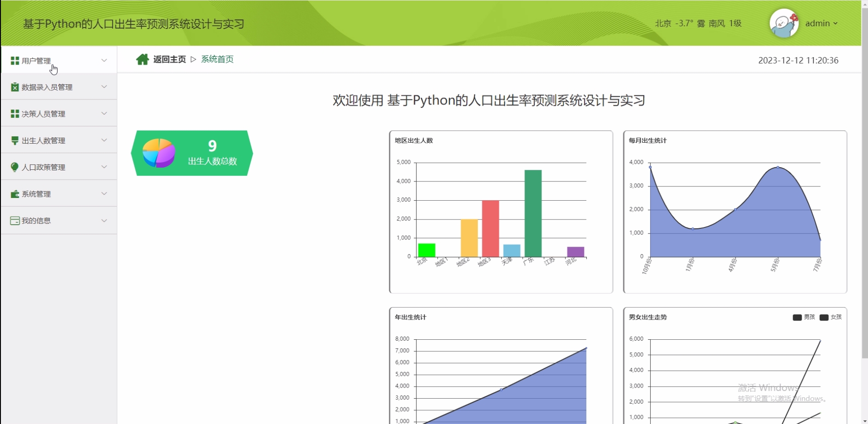Image resolution: width=868 pixels, height=424 pixels.
Task: Click the red 地区3 bar
Action: point(491,228)
